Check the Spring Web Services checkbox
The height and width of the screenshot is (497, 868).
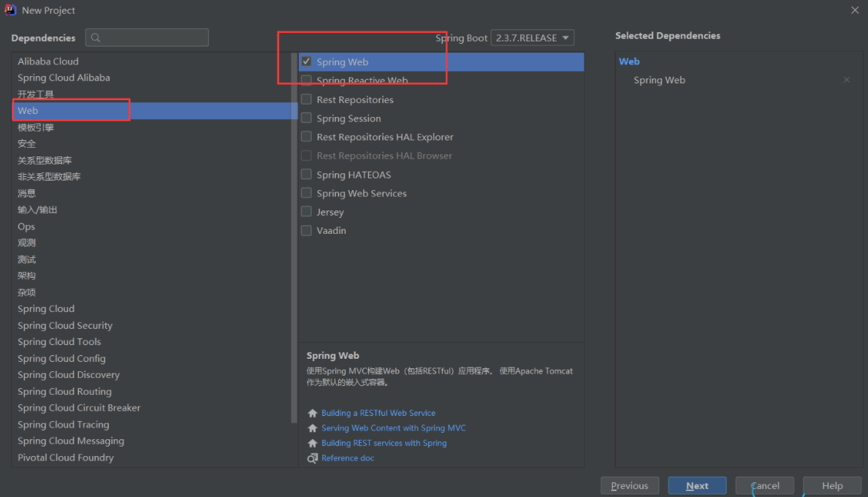pos(306,193)
